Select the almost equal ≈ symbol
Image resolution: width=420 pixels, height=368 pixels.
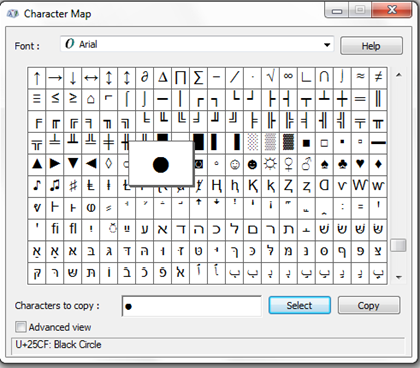pos(360,78)
